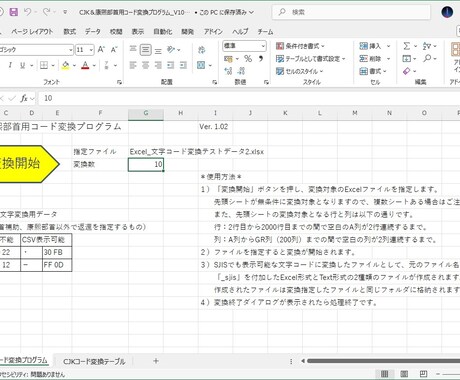Open the number format combo box (標準)
Screen dimensions: 460x380
245,46
